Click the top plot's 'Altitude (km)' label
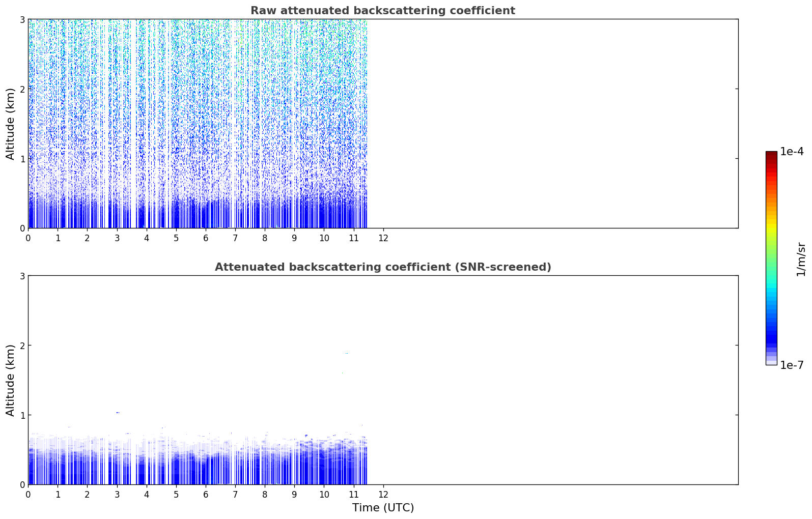The height and width of the screenshot is (519, 812). (x=11, y=124)
